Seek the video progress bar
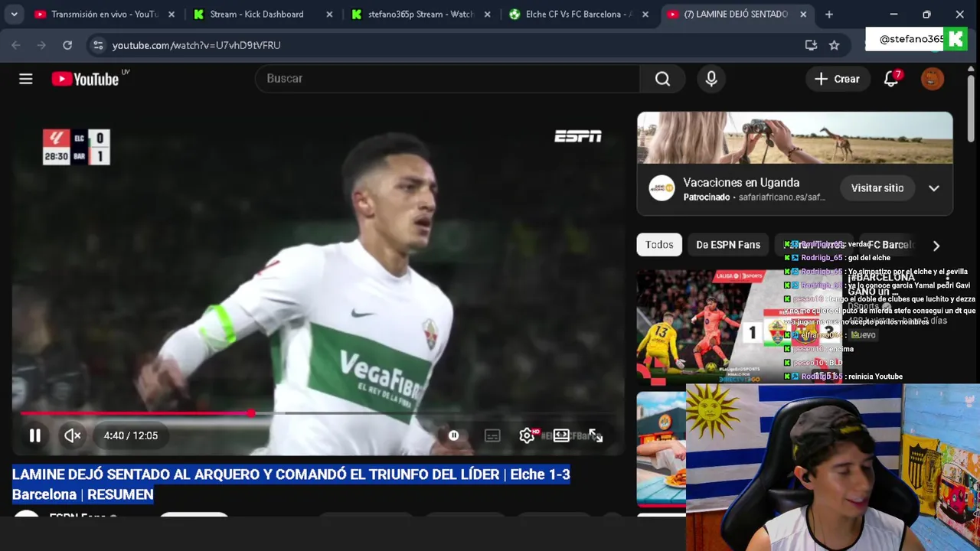Image resolution: width=980 pixels, height=551 pixels. [x=318, y=413]
